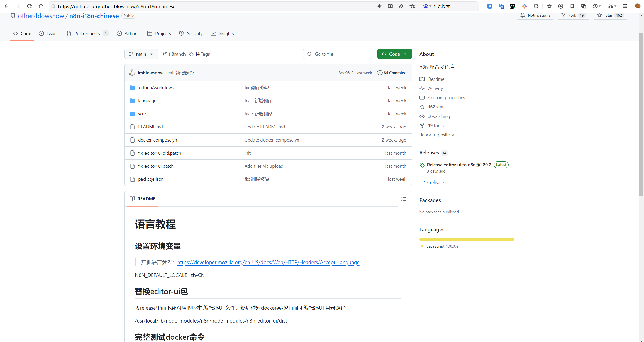Expand the green Code clone dropdown
This screenshot has width=644, height=342.
(394, 54)
